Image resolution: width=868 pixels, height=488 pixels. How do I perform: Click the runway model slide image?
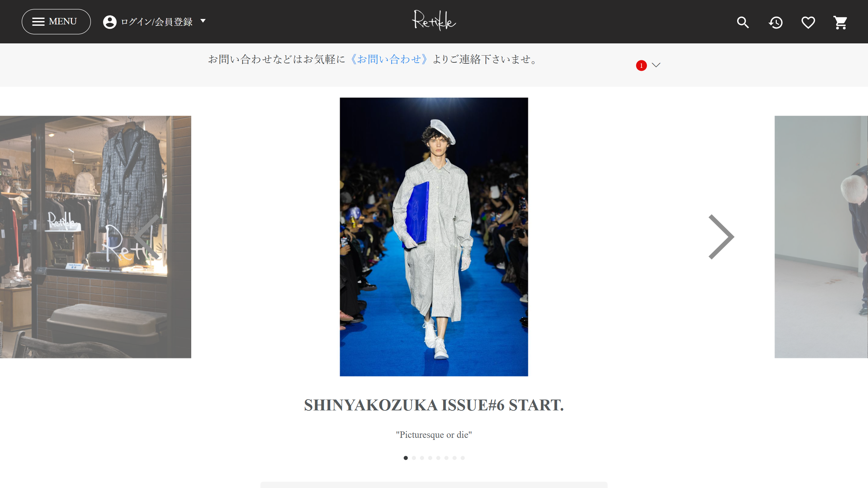pyautogui.click(x=434, y=237)
